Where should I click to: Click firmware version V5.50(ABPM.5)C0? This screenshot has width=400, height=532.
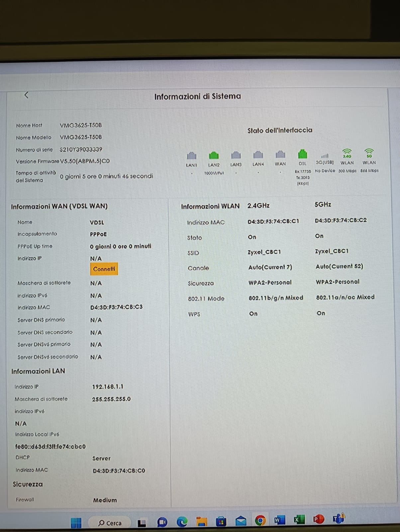coord(85,161)
